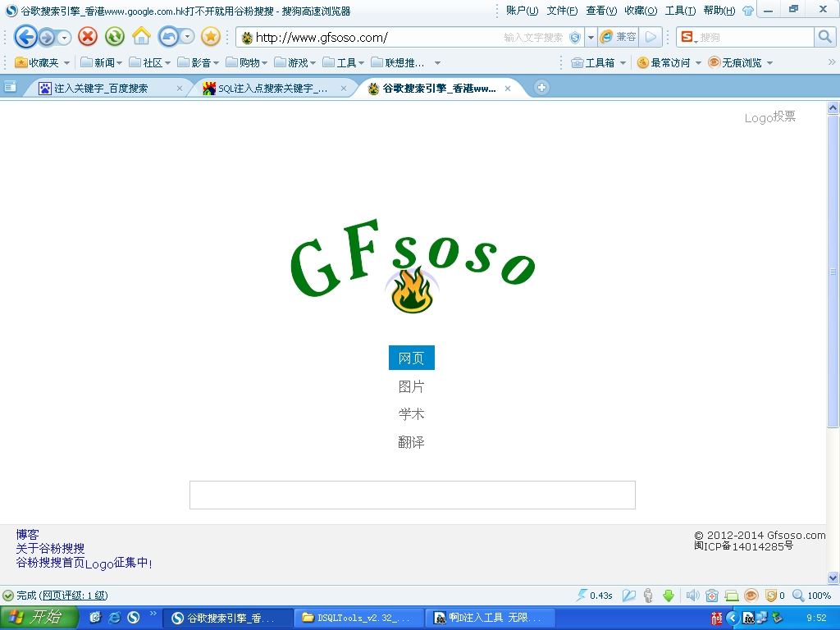Screen dimensions: 840x630
Task: Click the Logo投票 link
Action: [x=769, y=116]
